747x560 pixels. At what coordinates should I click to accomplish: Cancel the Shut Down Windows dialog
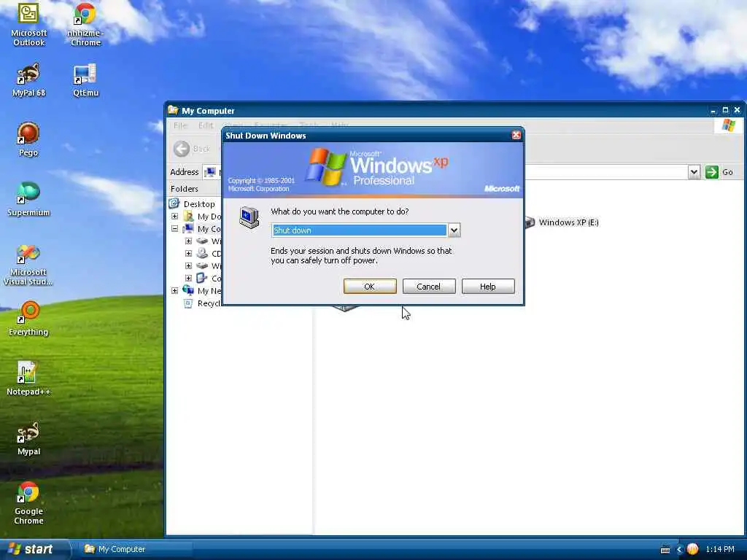(x=429, y=286)
